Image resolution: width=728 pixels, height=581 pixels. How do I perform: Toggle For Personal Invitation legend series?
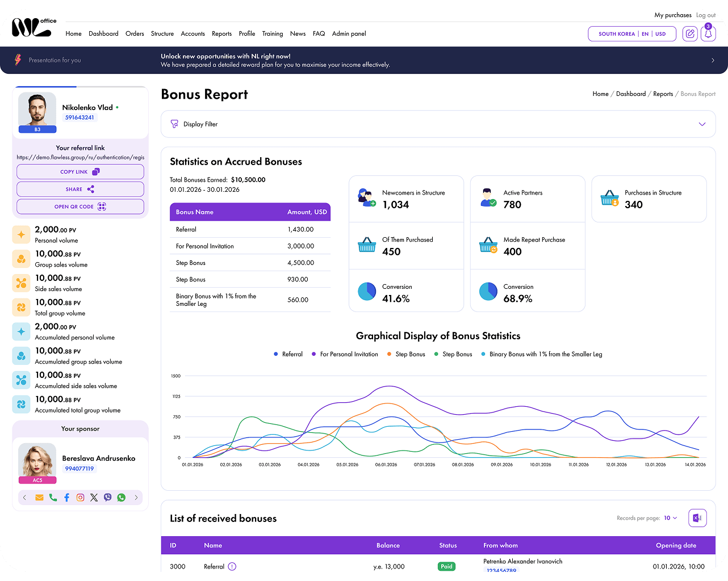pyautogui.click(x=345, y=354)
